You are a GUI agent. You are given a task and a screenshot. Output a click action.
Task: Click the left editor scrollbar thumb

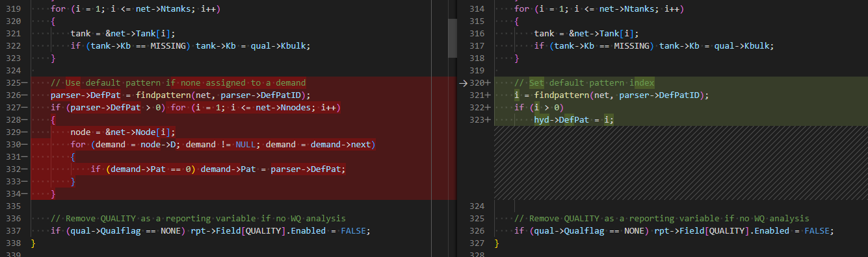[x=453, y=38]
